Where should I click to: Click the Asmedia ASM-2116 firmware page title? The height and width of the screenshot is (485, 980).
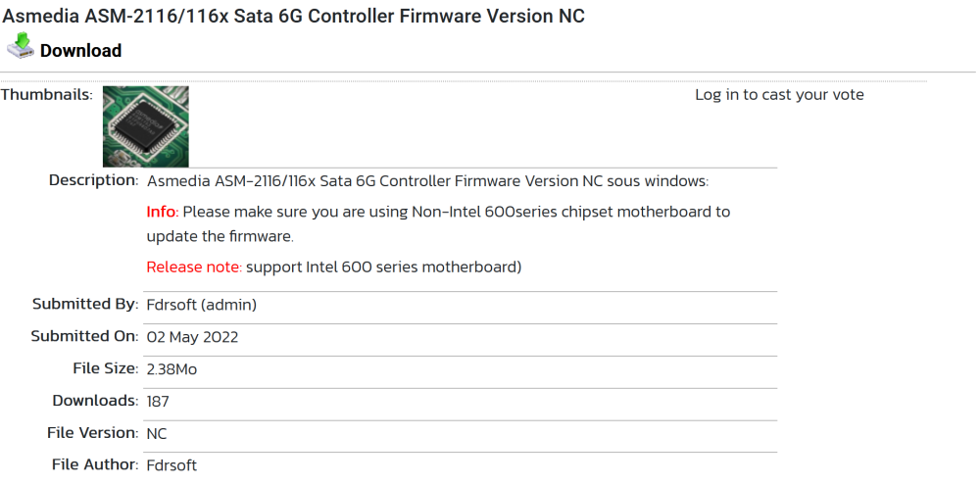pyautogui.click(x=294, y=16)
